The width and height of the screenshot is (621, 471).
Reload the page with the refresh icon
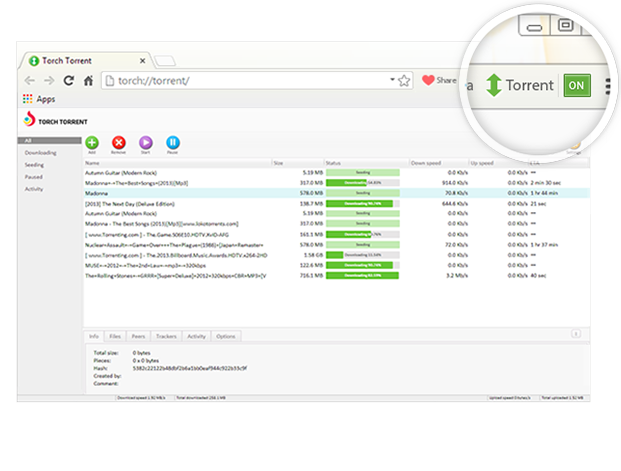(x=69, y=81)
